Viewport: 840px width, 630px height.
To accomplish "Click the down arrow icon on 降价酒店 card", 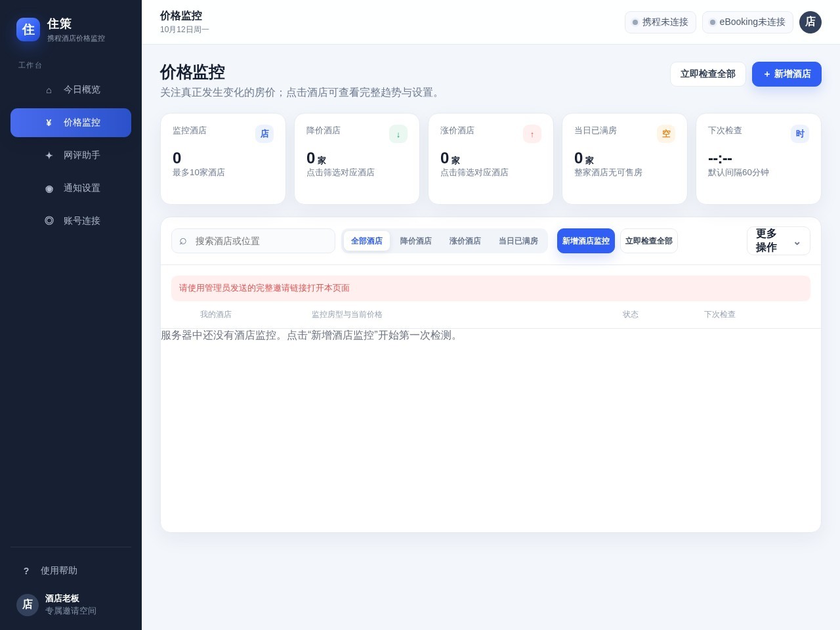I will (x=398, y=134).
